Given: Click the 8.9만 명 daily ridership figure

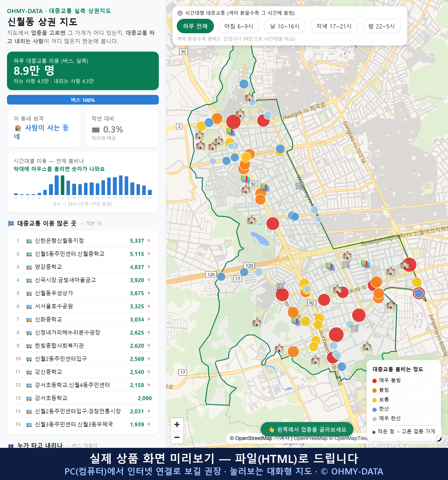Looking at the screenshot, I should 34,71.
